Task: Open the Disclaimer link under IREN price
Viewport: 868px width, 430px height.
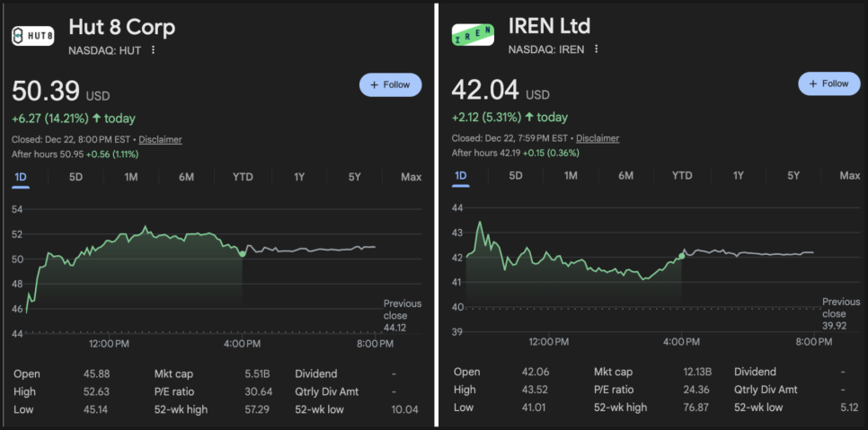Action: point(598,138)
